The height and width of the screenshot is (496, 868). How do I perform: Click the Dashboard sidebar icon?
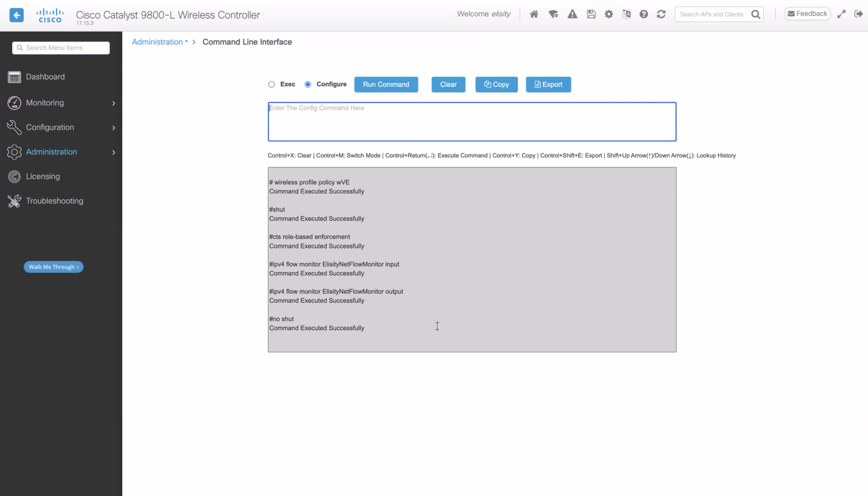pyautogui.click(x=14, y=77)
